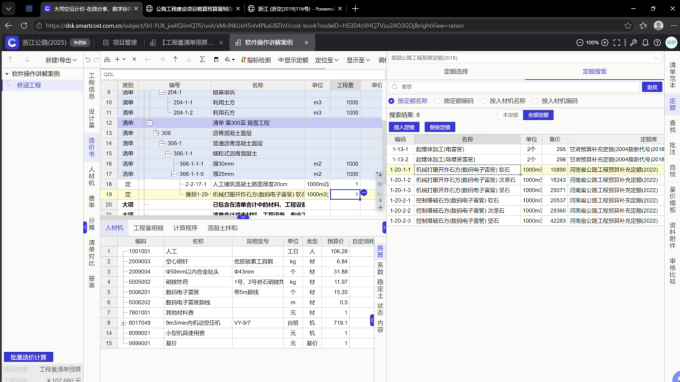Click the 替换定额 button
The height and width of the screenshot is (382, 680).
(440, 127)
